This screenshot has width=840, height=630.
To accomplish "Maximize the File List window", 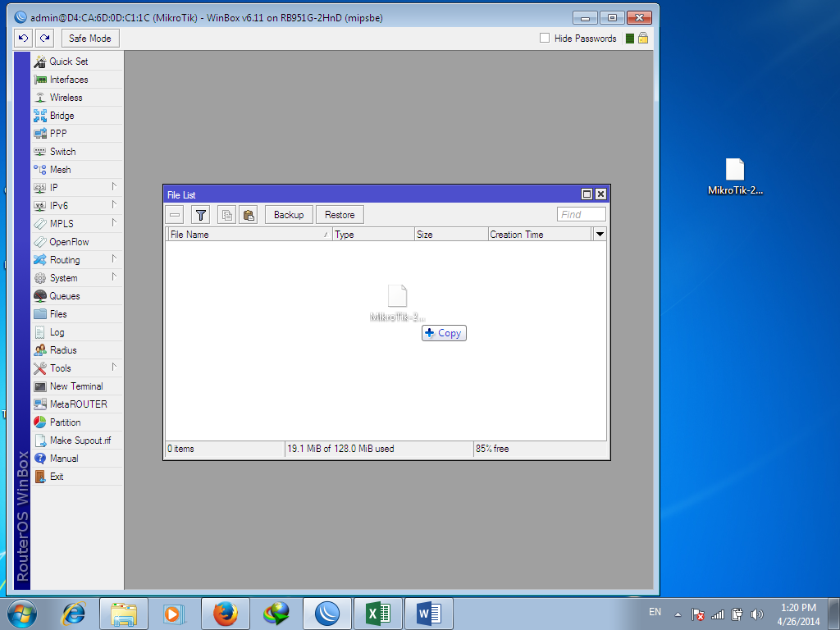I will point(587,194).
